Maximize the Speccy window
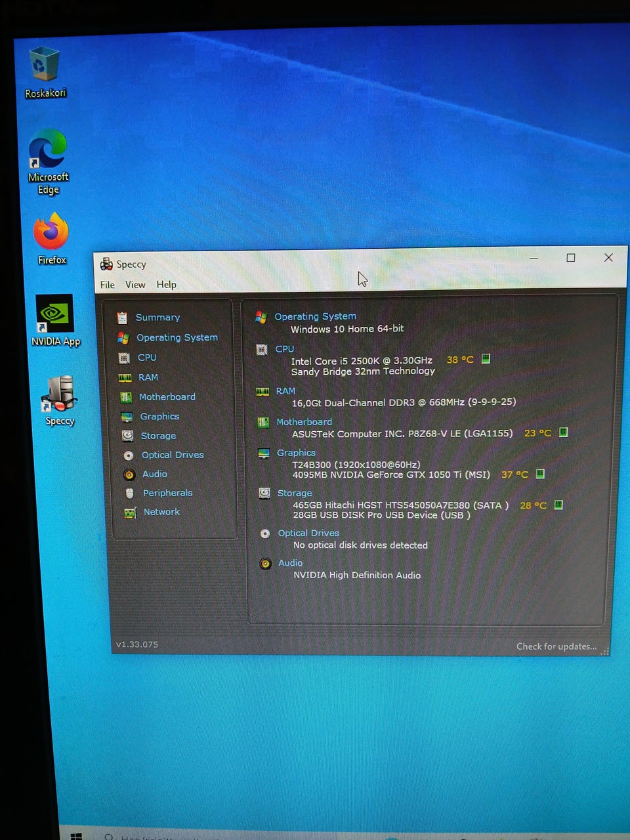Screen dimensions: 630x840 [x=571, y=258]
